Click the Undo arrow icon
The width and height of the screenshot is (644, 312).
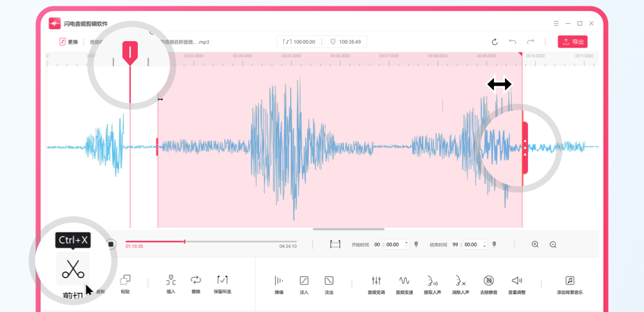513,41
